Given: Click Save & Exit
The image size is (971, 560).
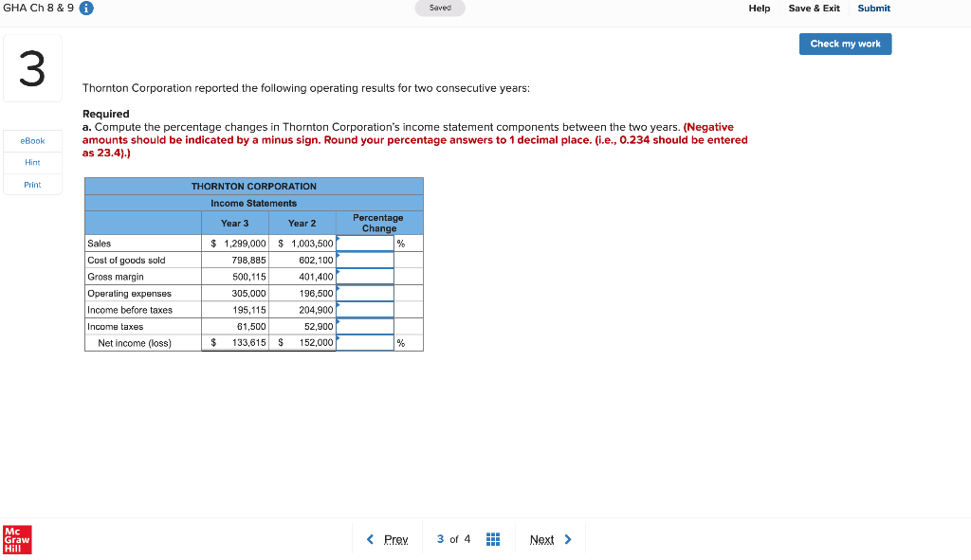Looking at the screenshot, I should tap(814, 8).
